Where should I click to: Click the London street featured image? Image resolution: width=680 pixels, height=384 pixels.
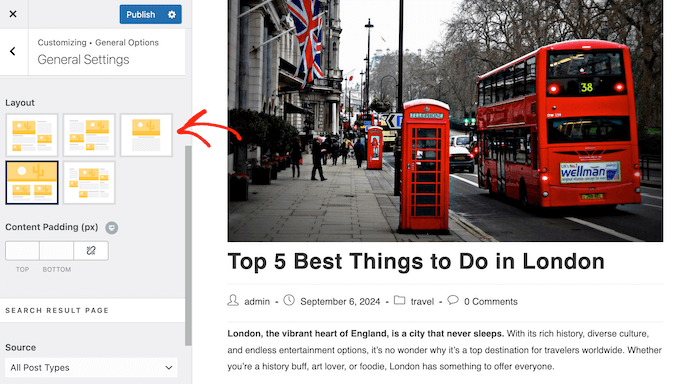click(445, 121)
